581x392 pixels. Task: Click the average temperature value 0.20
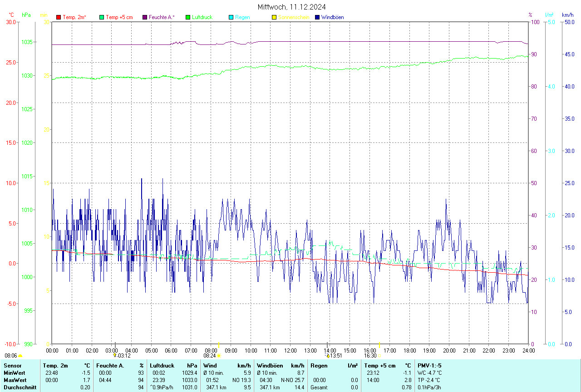[x=85, y=387]
